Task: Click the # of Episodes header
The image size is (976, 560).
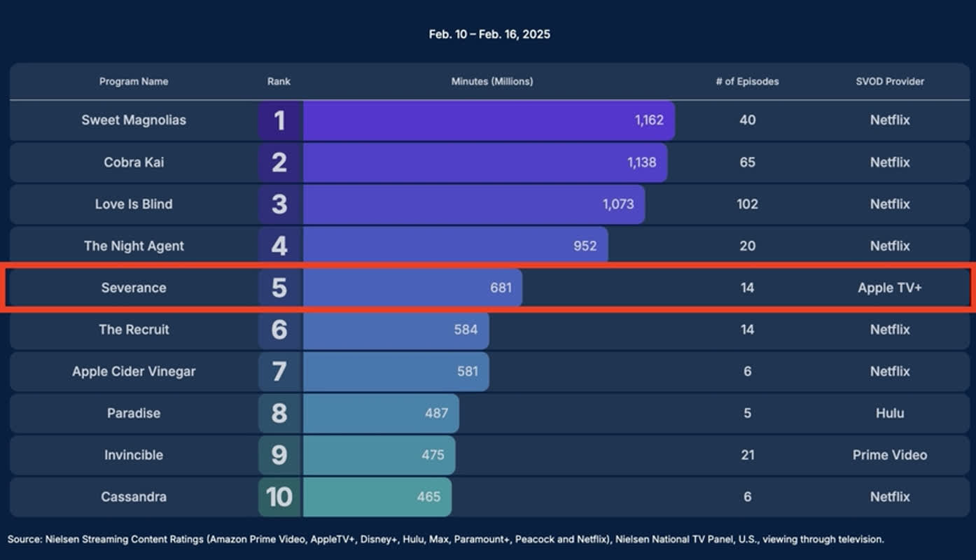Action: pos(747,81)
